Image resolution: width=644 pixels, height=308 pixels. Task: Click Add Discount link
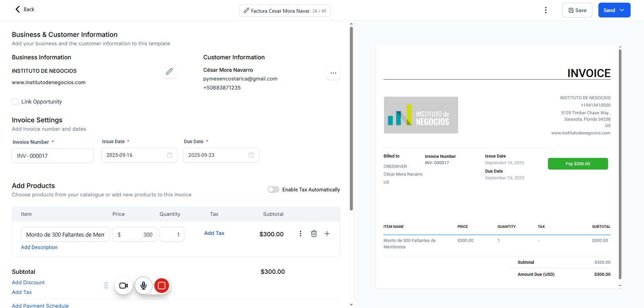(28, 283)
